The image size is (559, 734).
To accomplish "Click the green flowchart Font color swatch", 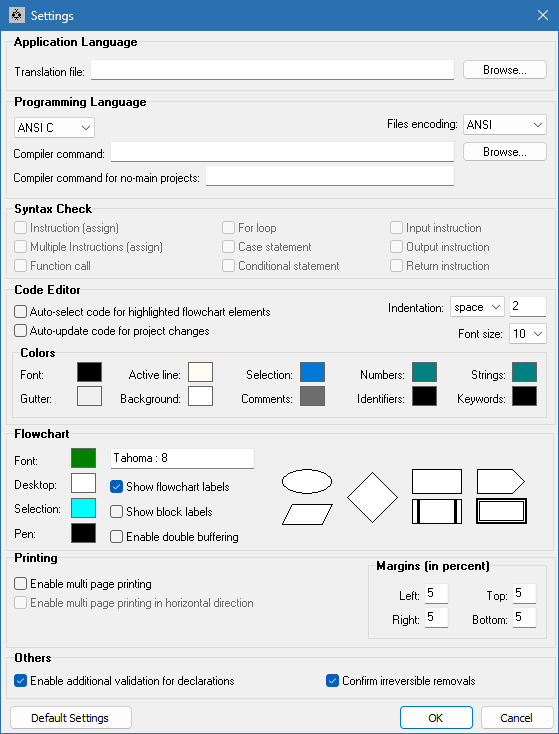I will (x=83, y=458).
